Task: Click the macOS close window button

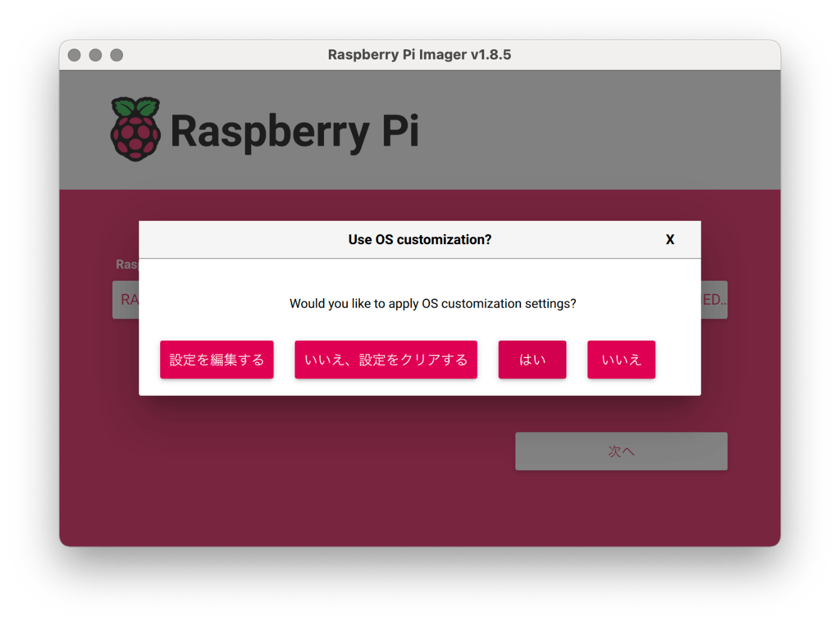Action: click(74, 55)
